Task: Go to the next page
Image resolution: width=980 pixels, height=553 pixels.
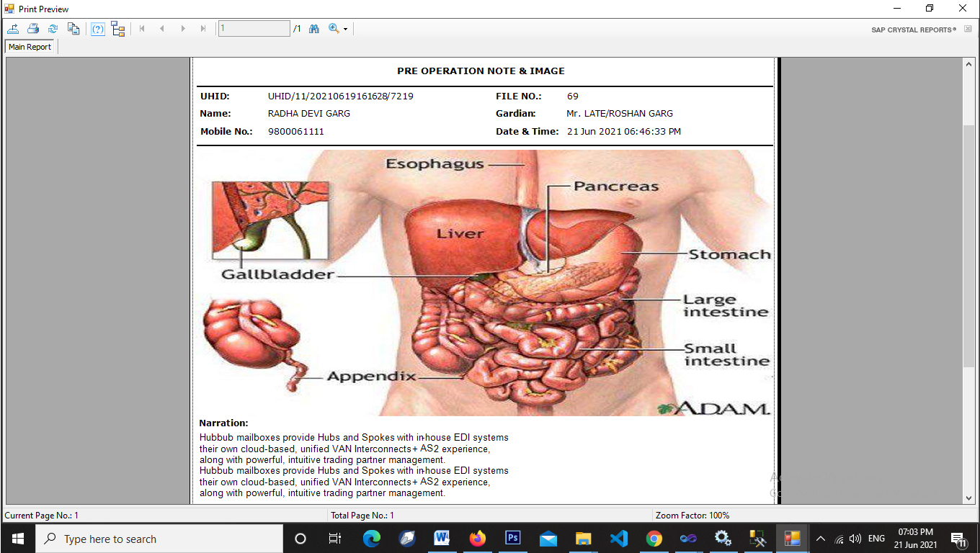Action: point(183,29)
